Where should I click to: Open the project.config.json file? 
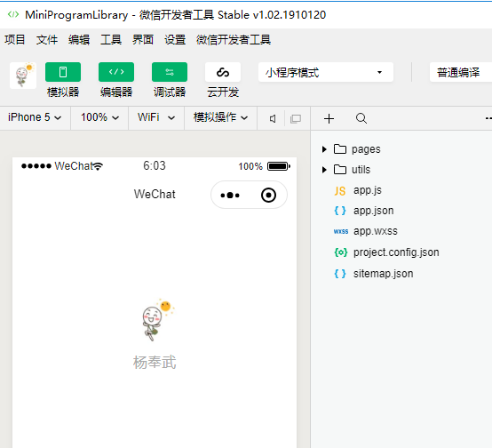click(396, 252)
